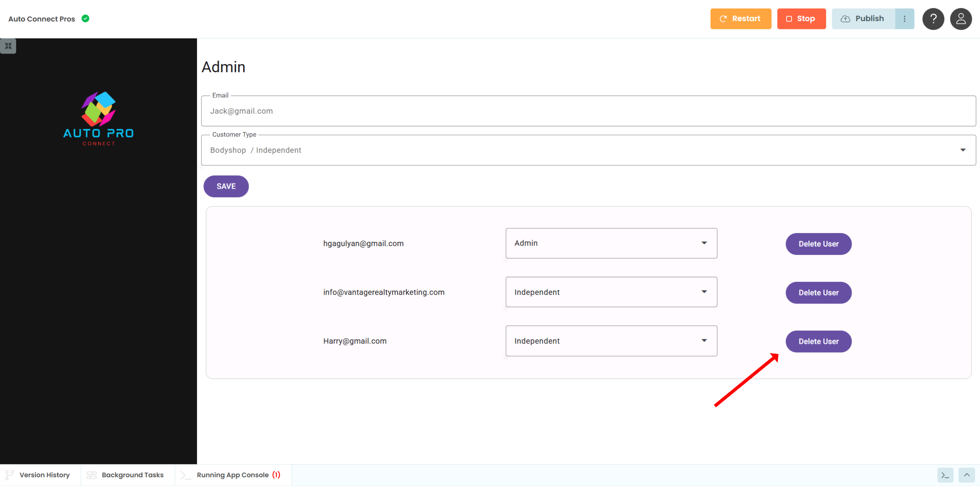Click the SAVE button

click(x=226, y=186)
